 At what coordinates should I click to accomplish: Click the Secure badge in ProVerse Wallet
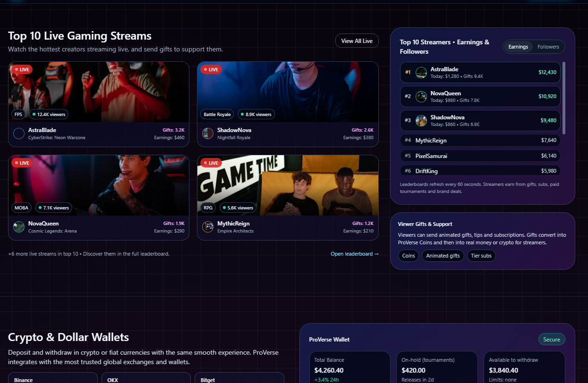click(551, 340)
